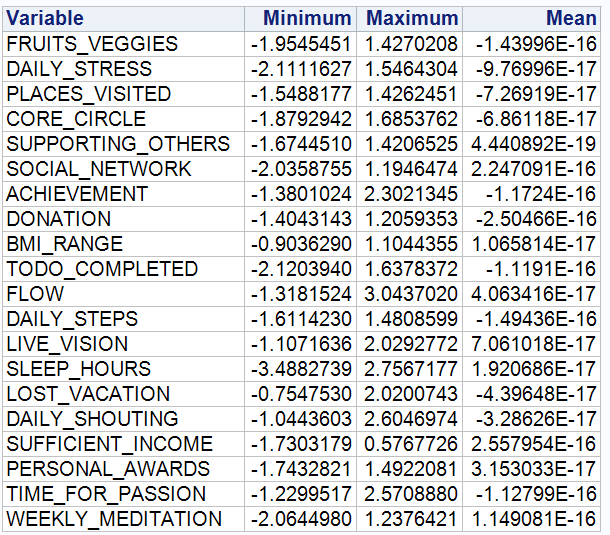Select the DAILY_STEPS variable cell
Screen dimensions: 610x535
click(x=123, y=319)
